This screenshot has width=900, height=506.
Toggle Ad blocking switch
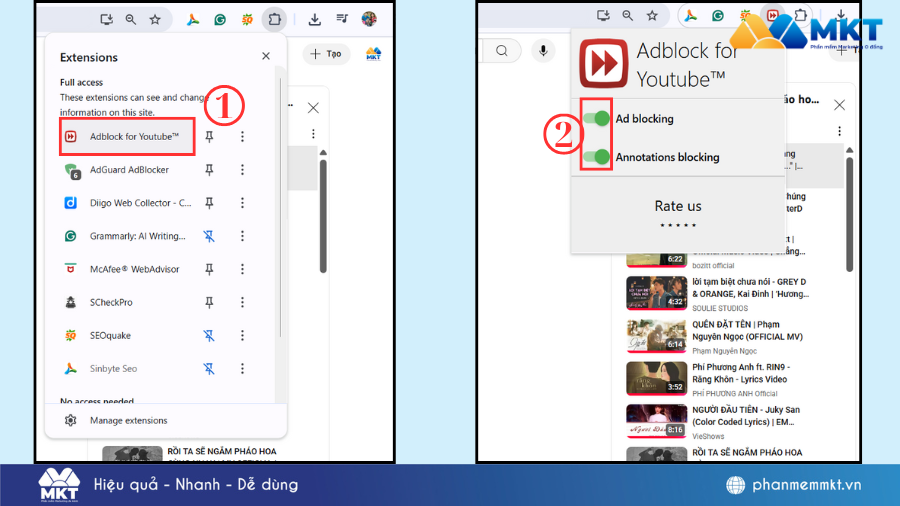pyautogui.click(x=596, y=119)
